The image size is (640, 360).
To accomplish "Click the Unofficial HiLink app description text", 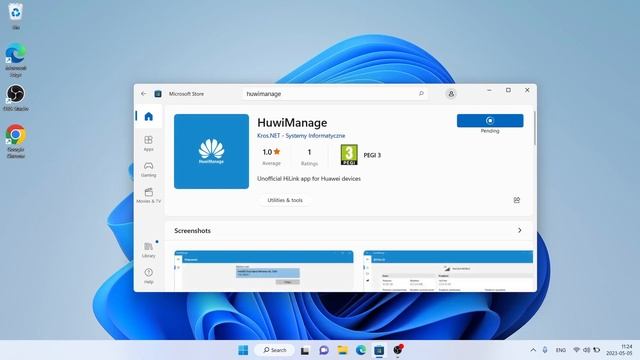I will (309, 178).
